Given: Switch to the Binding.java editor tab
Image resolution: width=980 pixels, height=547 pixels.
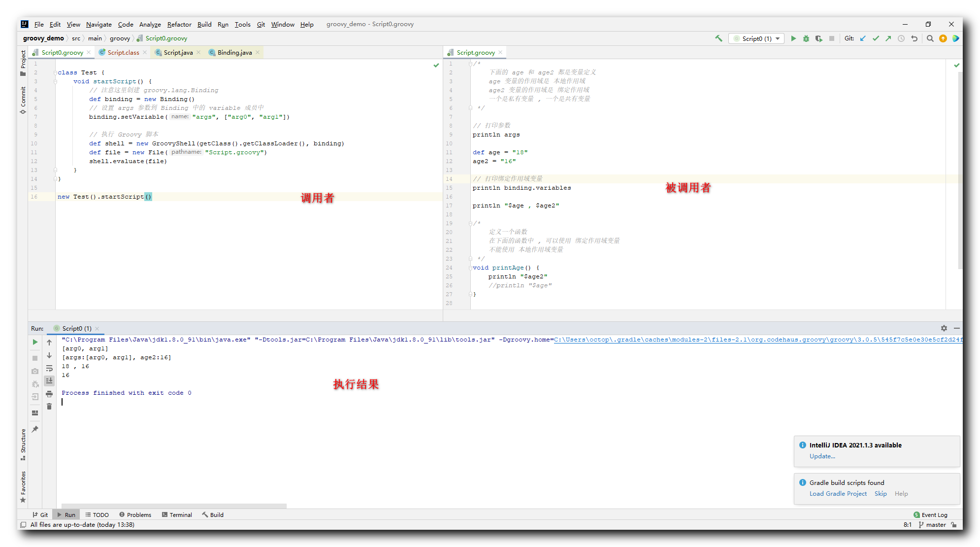Looking at the screenshot, I should click(x=234, y=52).
